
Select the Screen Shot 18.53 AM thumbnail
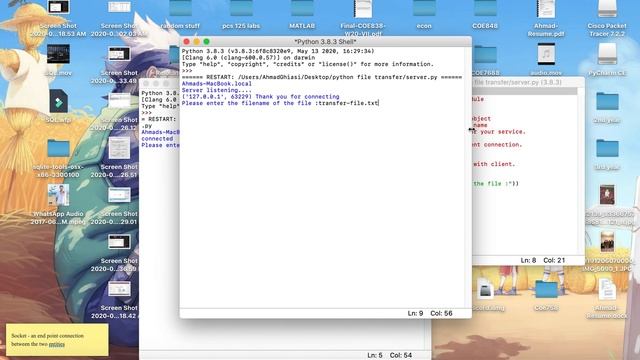(58, 7)
